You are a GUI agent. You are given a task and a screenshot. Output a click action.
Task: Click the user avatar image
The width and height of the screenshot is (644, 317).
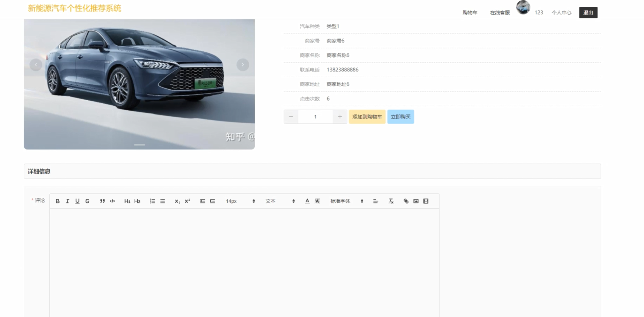pyautogui.click(x=523, y=7)
